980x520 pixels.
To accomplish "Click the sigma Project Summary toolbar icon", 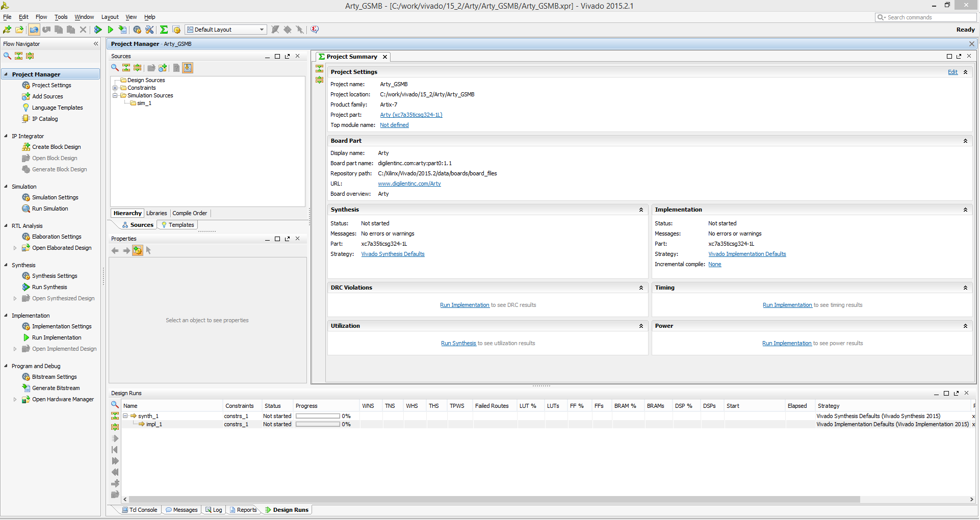I will pyautogui.click(x=164, y=30).
